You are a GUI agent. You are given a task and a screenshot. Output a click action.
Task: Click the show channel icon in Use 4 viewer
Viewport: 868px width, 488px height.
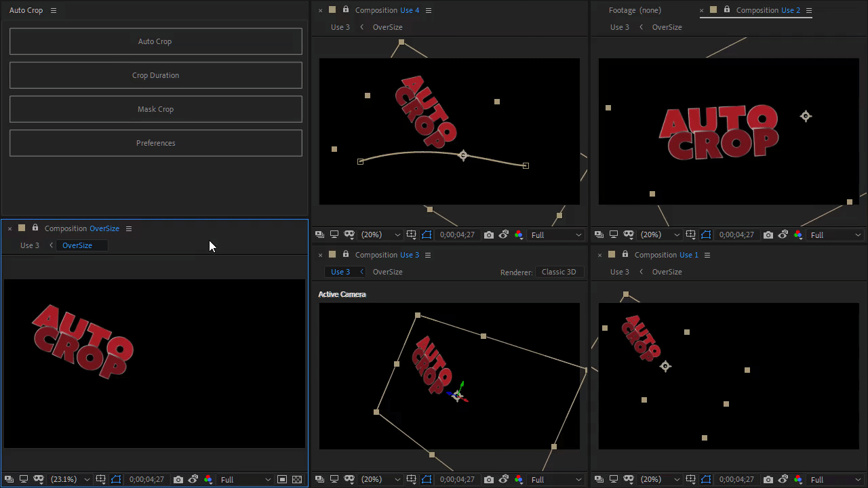pos(519,235)
